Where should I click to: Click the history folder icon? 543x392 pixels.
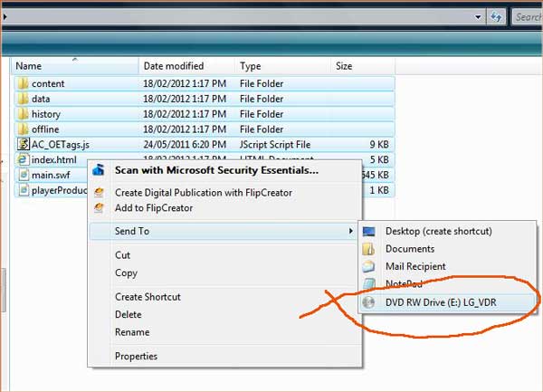[24, 115]
